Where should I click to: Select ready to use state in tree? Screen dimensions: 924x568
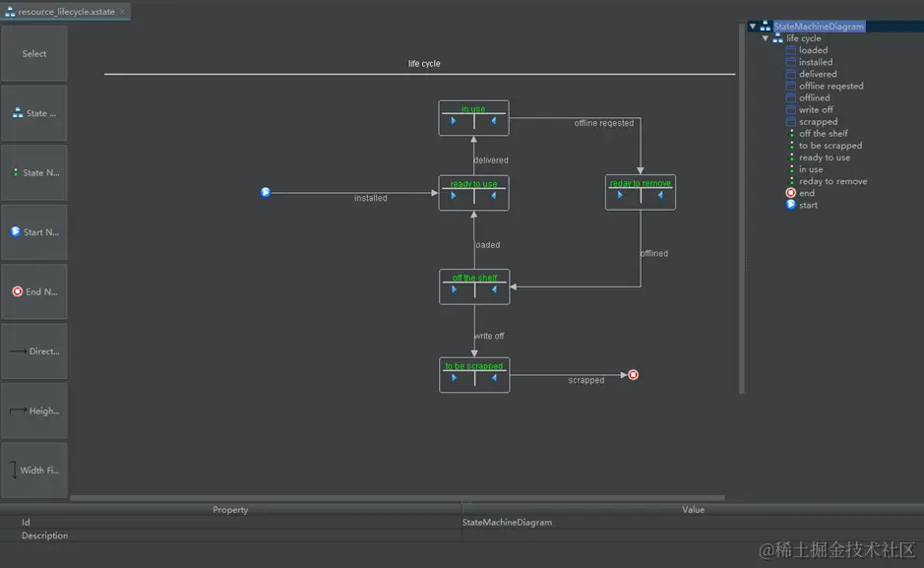click(825, 158)
